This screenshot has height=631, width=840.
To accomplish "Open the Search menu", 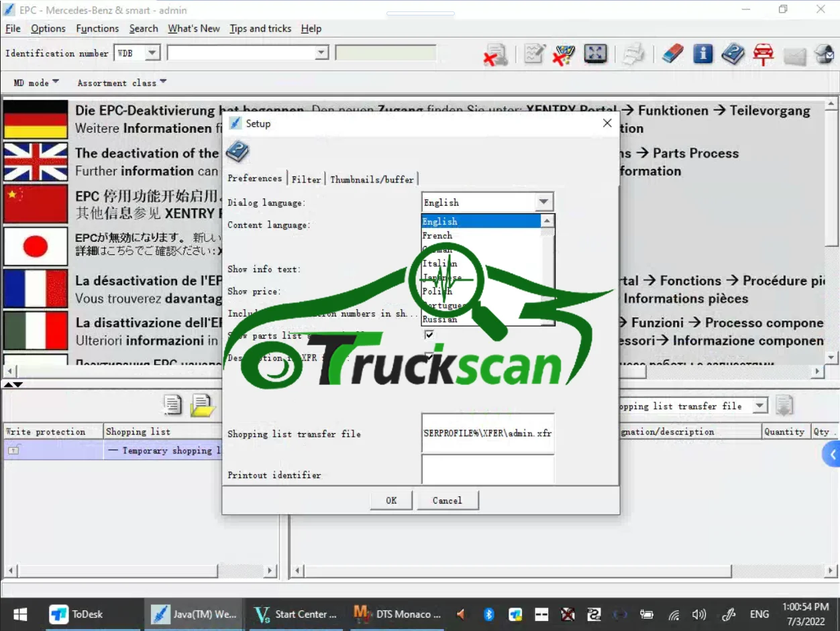I will 144,28.
